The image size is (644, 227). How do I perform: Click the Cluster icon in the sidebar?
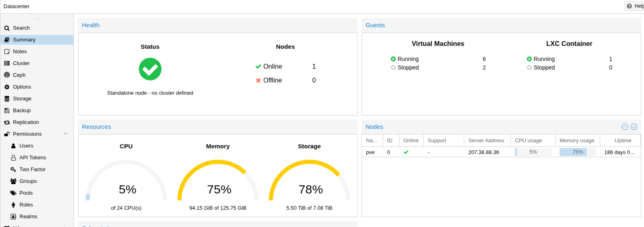tap(7, 63)
